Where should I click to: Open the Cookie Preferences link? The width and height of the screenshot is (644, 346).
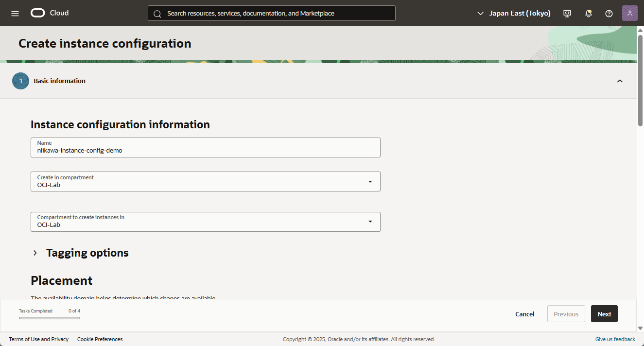click(x=100, y=339)
